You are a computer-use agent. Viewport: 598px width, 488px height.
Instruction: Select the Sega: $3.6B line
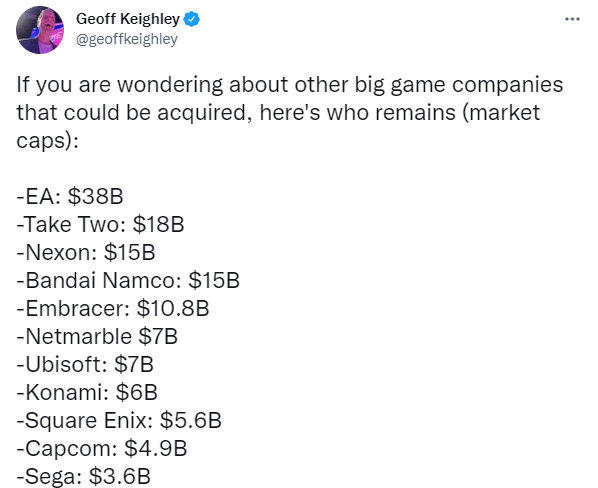click(84, 477)
